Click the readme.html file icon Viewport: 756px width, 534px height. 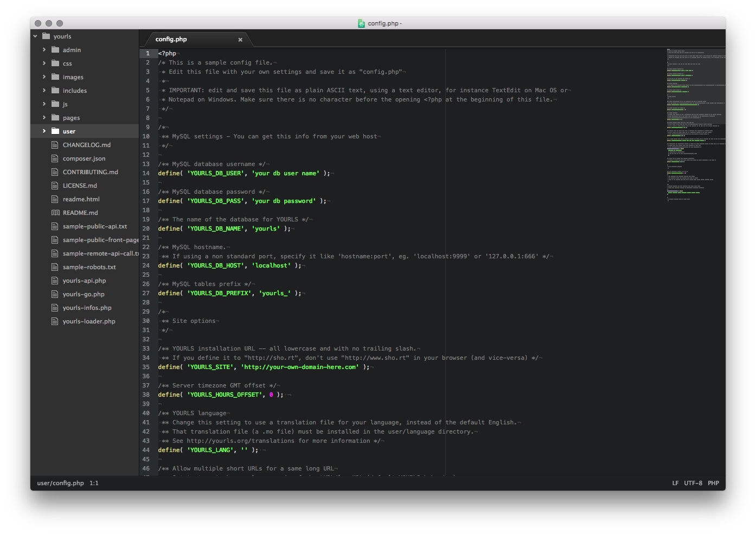point(55,199)
